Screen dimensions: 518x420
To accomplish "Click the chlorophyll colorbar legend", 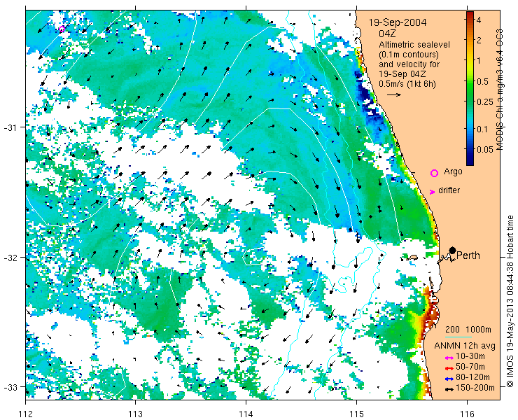I will (x=470, y=88).
